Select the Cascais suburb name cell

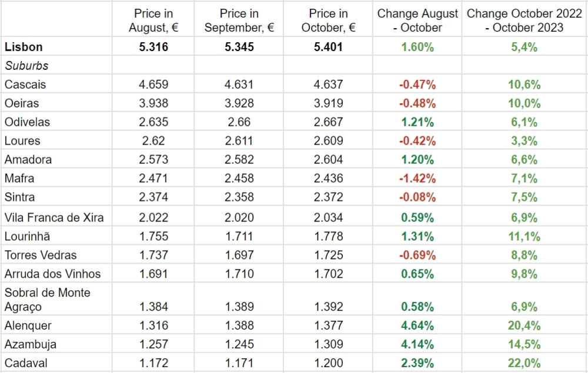pos(25,85)
